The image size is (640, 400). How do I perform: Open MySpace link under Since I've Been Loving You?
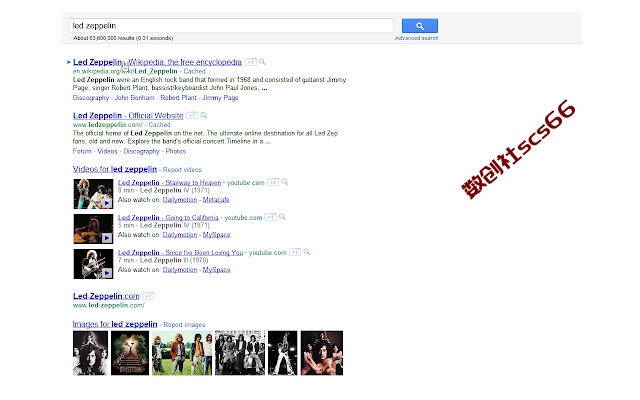pos(216,270)
